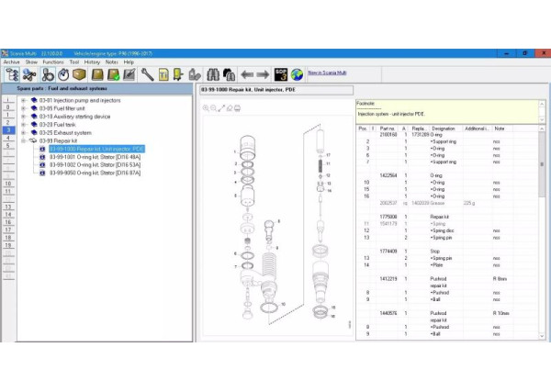Zoom out on the parts diagram
The image size is (551, 392).
tap(213, 107)
